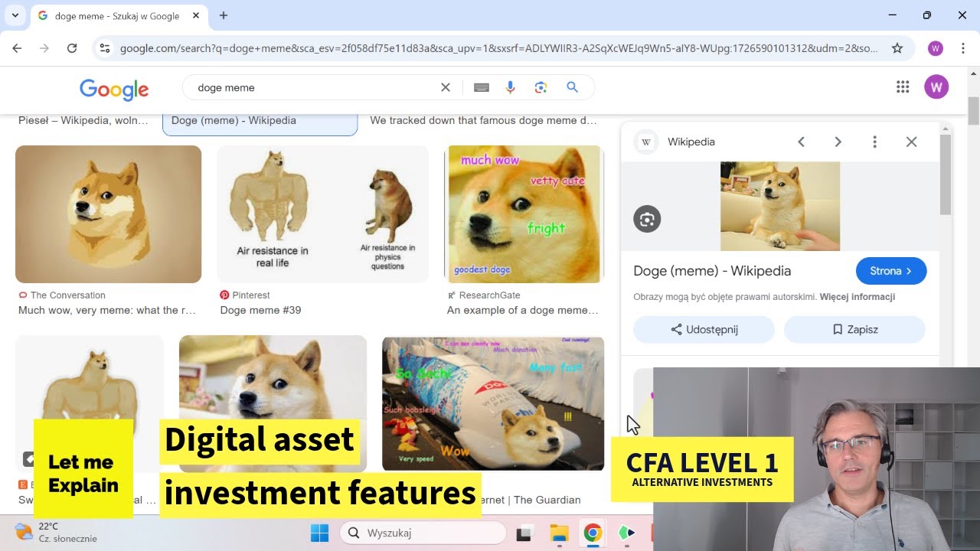Open Windows Start menu
Screen dimensions: 980x551
tap(320, 533)
